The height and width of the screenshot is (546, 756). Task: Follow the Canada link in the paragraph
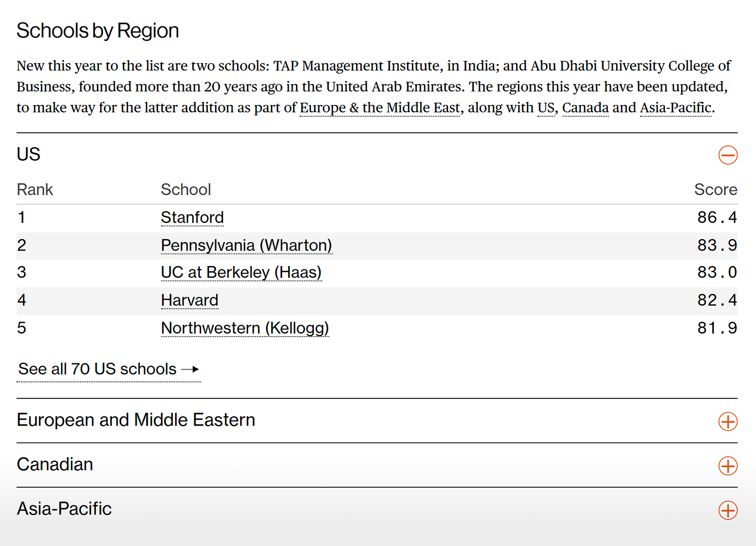(585, 108)
